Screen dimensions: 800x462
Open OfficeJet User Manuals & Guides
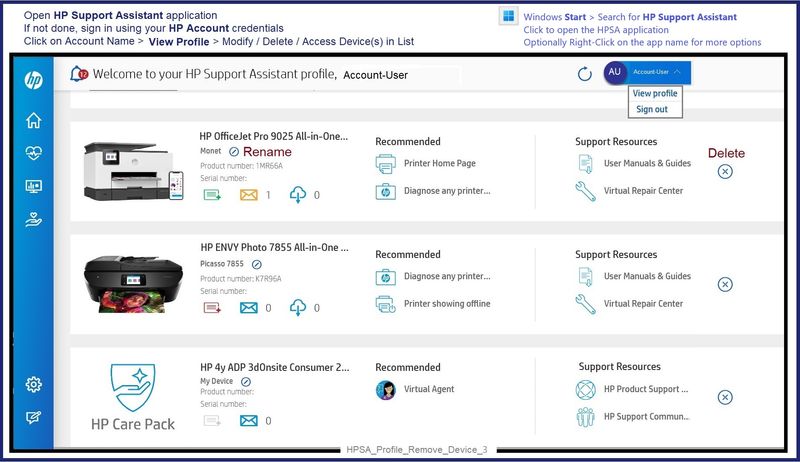click(x=647, y=163)
